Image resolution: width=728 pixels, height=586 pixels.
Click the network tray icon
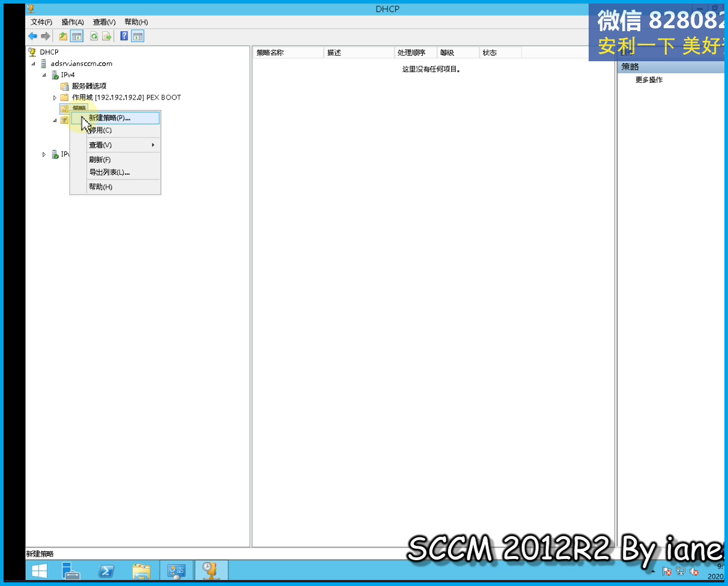click(681, 571)
